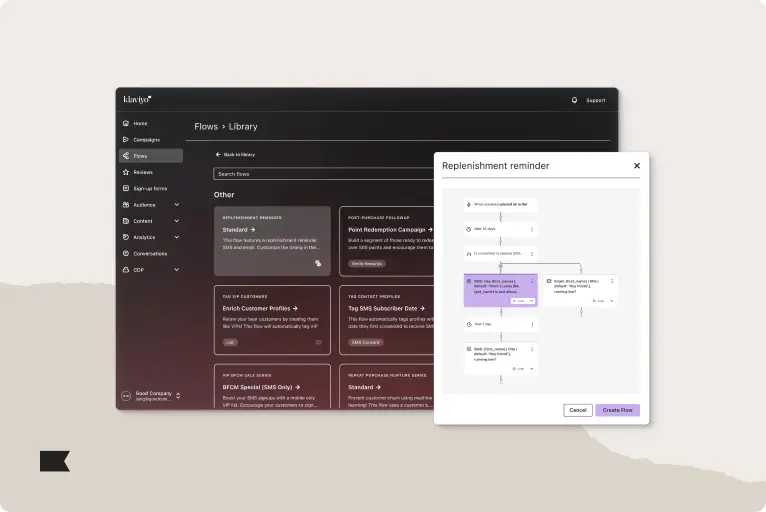Open the three-dot menu on Wait 25 days step
766x512 pixels.
532,228
